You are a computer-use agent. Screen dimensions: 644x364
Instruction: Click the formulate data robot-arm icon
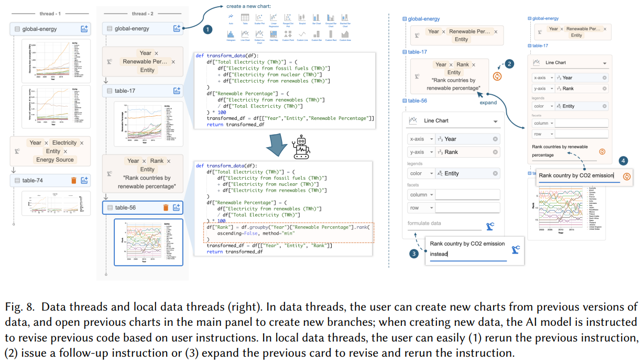(490, 226)
